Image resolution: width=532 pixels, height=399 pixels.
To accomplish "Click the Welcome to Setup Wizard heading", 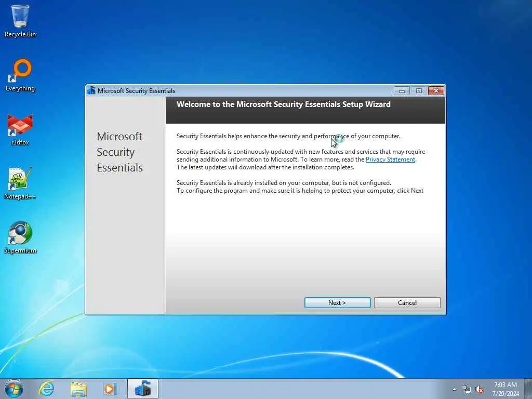I will click(x=283, y=104).
